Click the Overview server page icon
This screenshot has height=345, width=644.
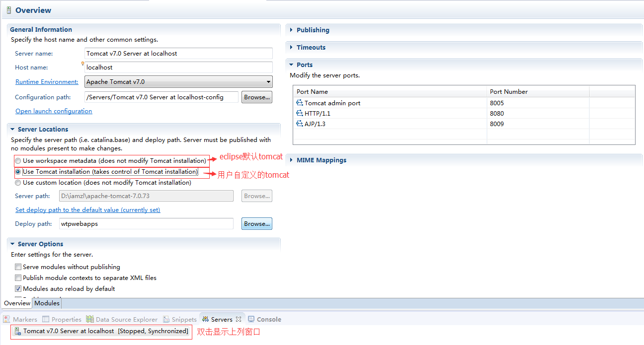(x=9, y=10)
